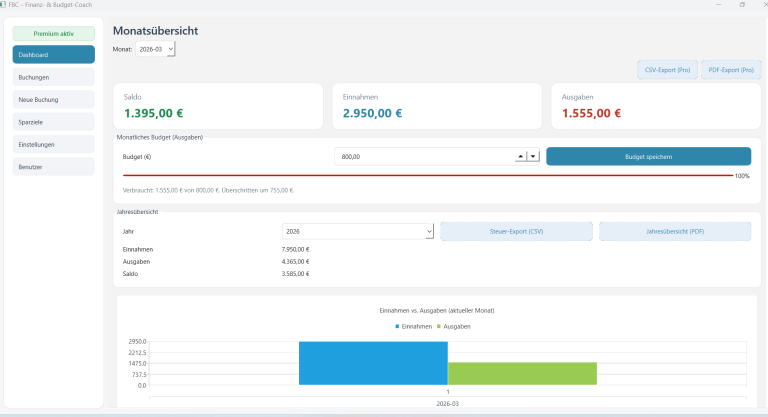Select Sparziele in the sidebar
Image resolution: width=768 pixels, height=417 pixels.
coord(54,121)
